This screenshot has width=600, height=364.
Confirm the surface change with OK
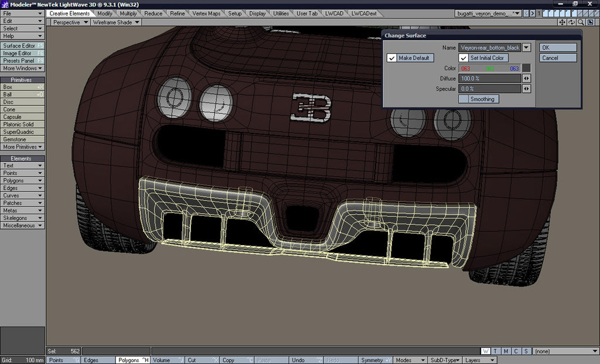coord(557,47)
